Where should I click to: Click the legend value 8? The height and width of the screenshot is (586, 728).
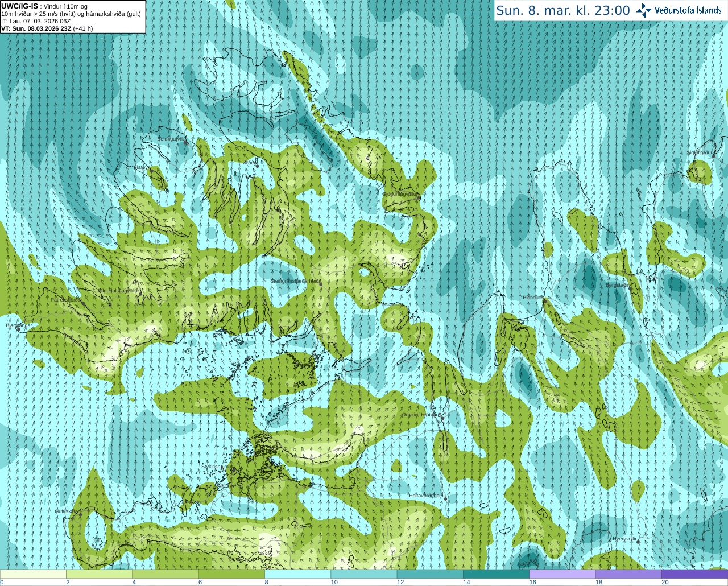pyautogui.click(x=266, y=582)
